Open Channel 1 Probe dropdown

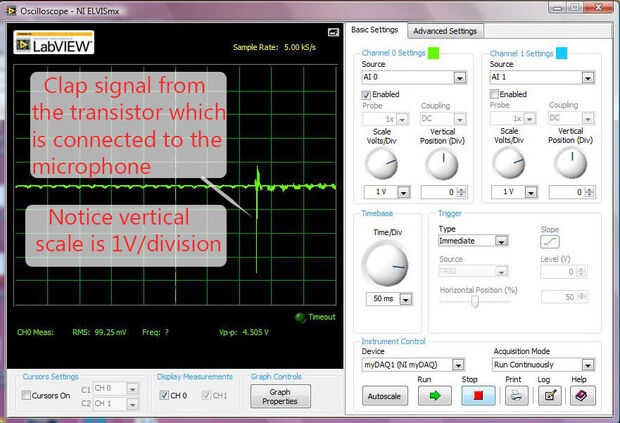point(530,118)
